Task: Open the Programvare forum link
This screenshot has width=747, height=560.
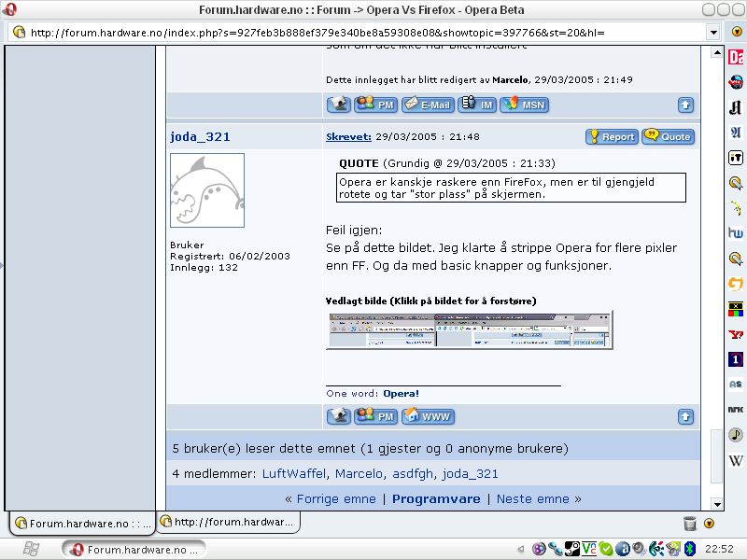Action: coord(436,499)
